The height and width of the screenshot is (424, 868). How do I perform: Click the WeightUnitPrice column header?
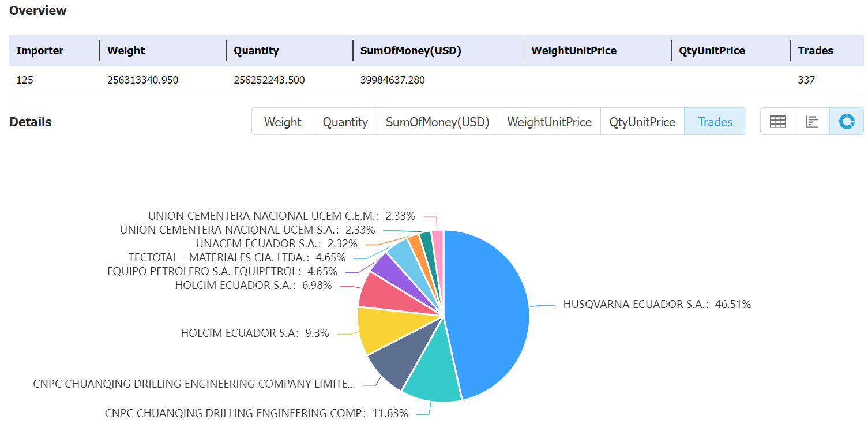(574, 51)
